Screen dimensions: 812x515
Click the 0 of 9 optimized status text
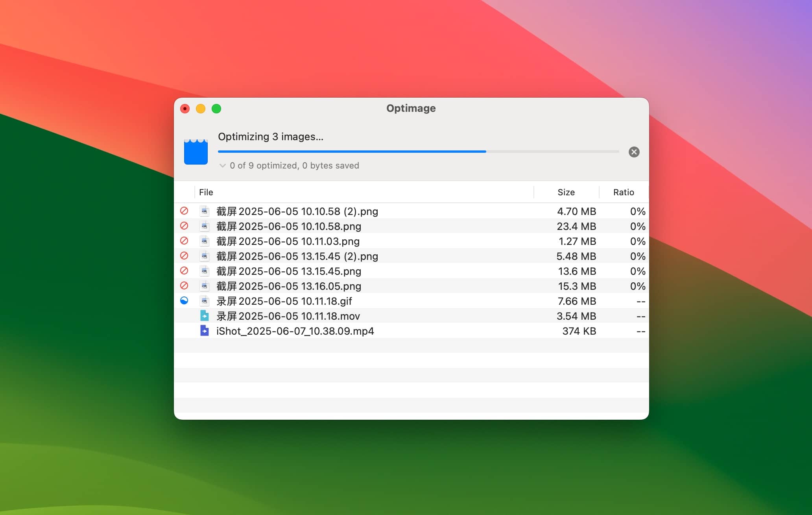[x=294, y=166]
